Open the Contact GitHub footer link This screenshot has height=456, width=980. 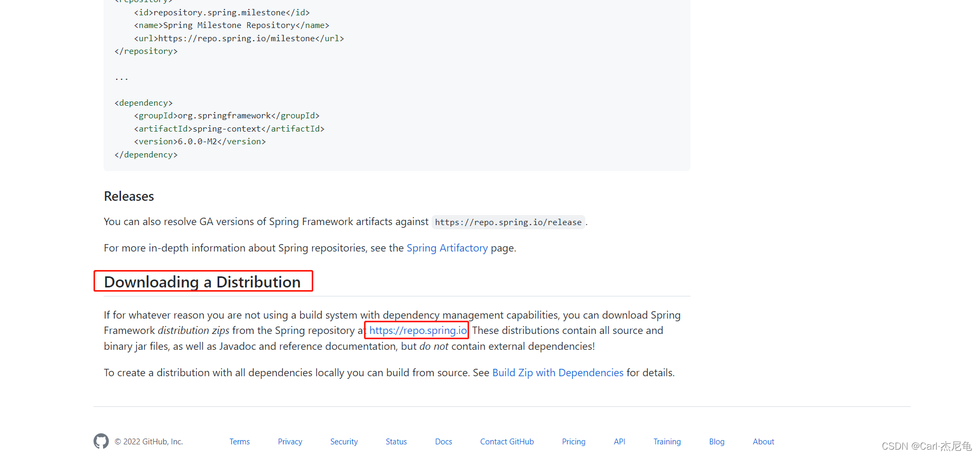507,442
